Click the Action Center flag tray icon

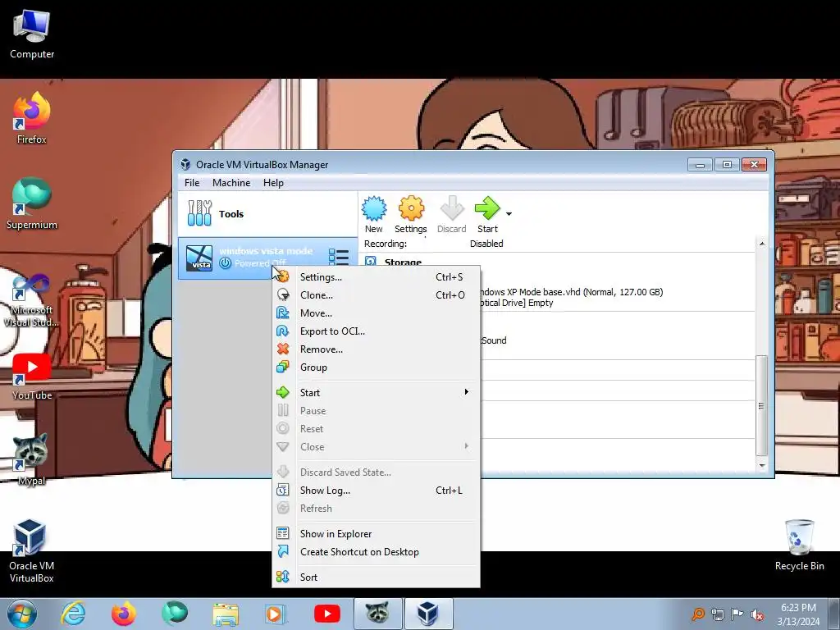(x=737, y=614)
